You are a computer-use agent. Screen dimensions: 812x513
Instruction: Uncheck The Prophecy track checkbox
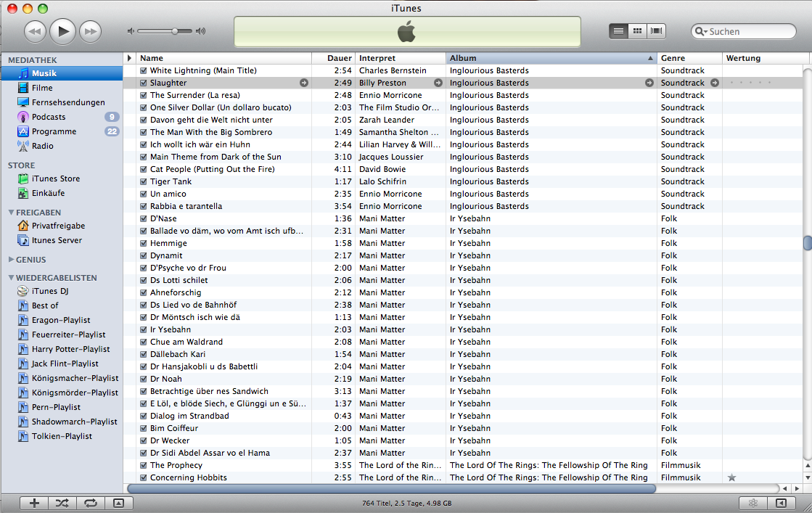pyautogui.click(x=144, y=465)
